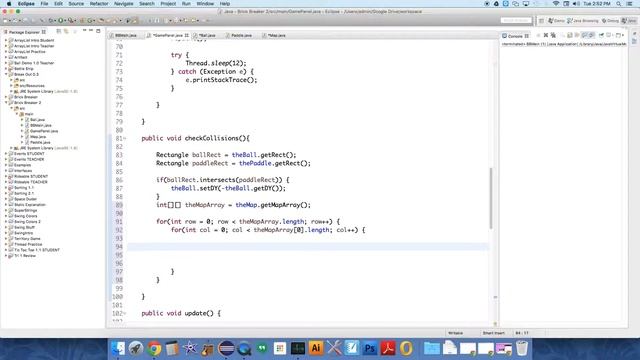640x360 pixels.
Task: Select Paddle.java in Package Explorer
Action: click(40, 142)
